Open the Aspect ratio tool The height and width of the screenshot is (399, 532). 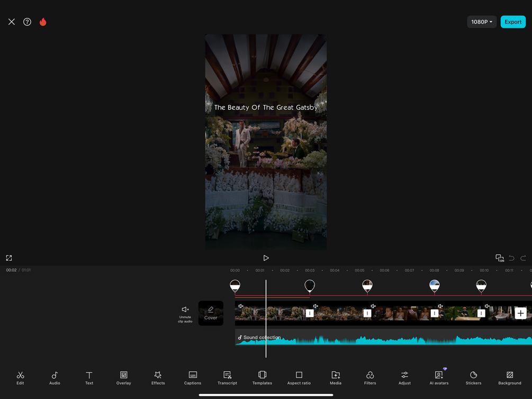299,378
